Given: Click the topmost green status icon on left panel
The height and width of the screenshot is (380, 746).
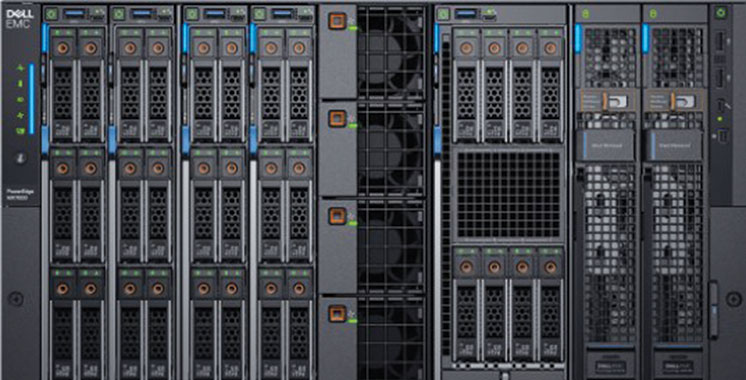Looking at the screenshot, I should pyautogui.click(x=20, y=68).
